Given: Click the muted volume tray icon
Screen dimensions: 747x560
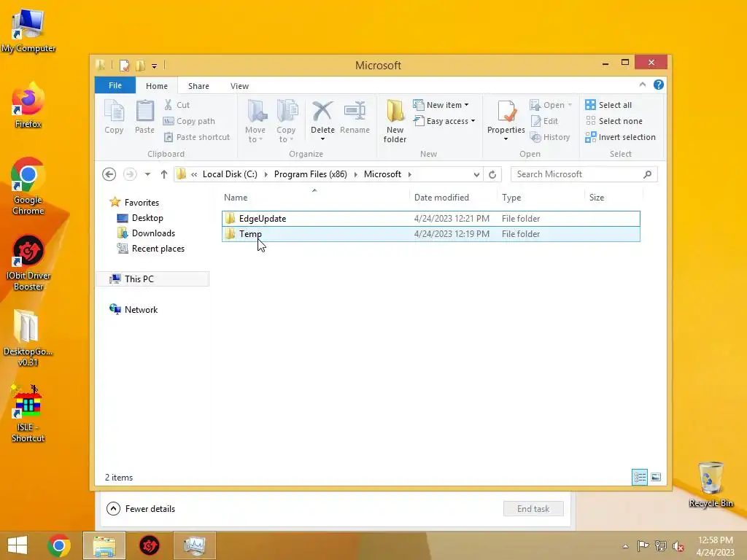Looking at the screenshot, I should coord(678,546).
